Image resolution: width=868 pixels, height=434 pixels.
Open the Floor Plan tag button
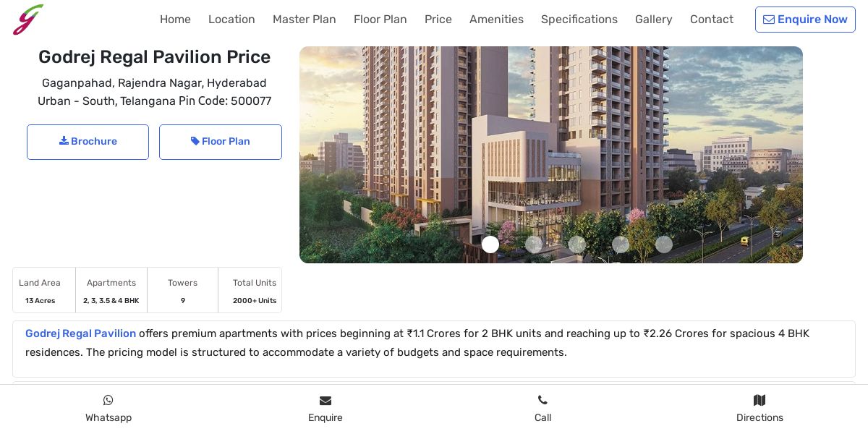(221, 142)
